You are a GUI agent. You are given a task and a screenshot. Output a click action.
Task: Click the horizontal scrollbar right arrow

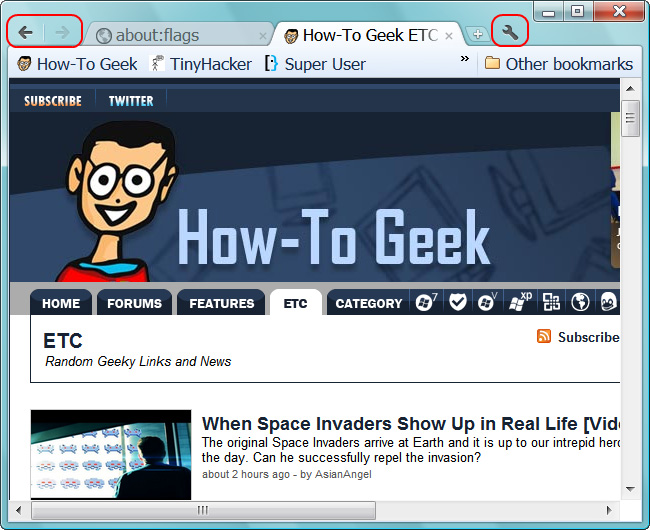pos(609,510)
